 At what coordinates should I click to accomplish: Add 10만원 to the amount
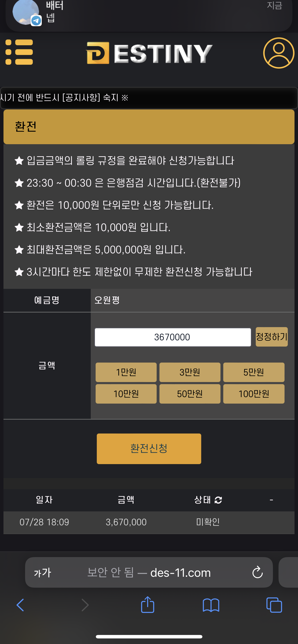(126, 394)
